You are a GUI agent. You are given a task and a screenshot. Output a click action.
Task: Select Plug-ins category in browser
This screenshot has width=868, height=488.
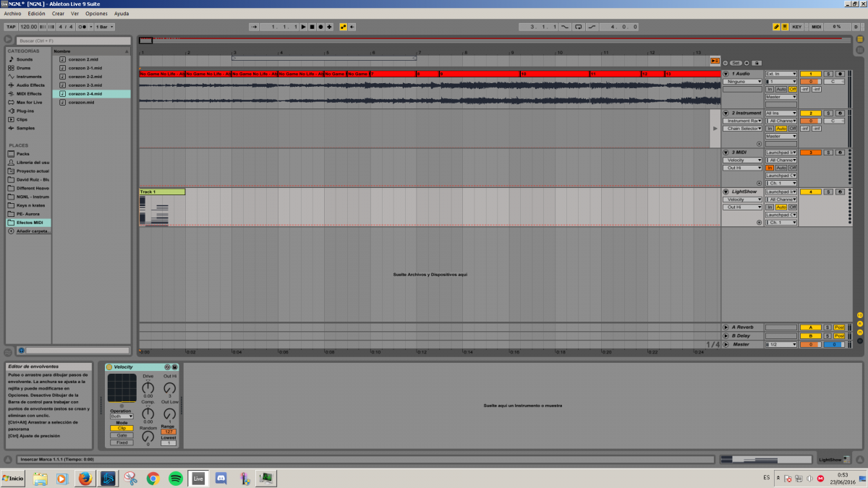pyautogui.click(x=26, y=111)
